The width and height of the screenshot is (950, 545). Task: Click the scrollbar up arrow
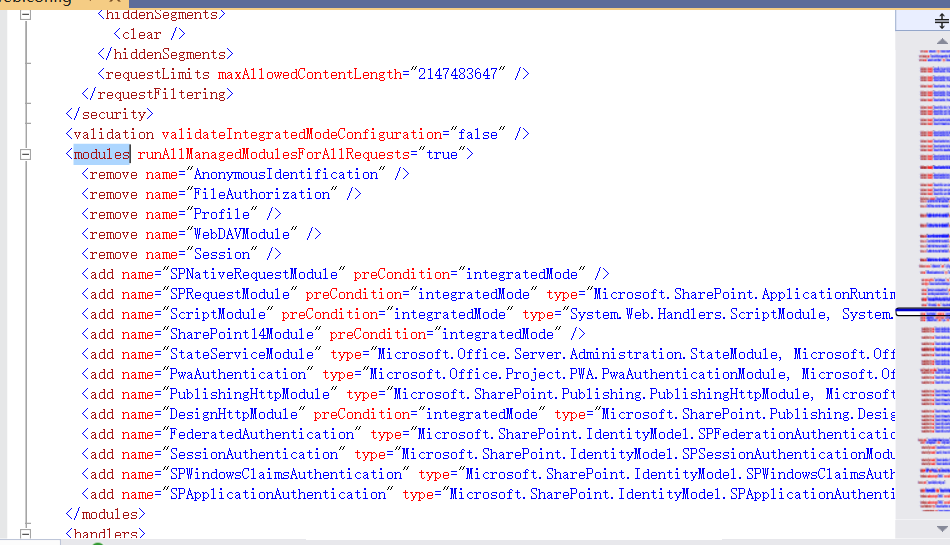[942, 42]
